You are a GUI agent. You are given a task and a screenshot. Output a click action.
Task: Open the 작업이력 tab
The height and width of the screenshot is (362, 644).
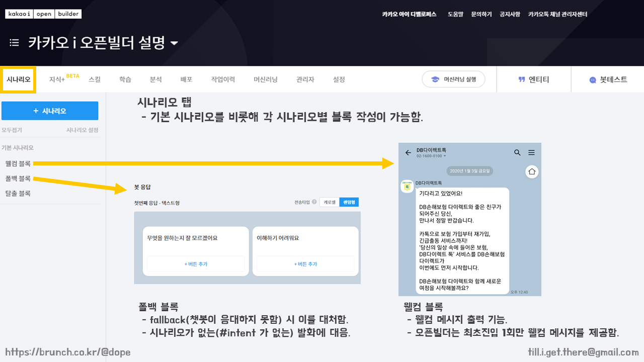pyautogui.click(x=223, y=79)
